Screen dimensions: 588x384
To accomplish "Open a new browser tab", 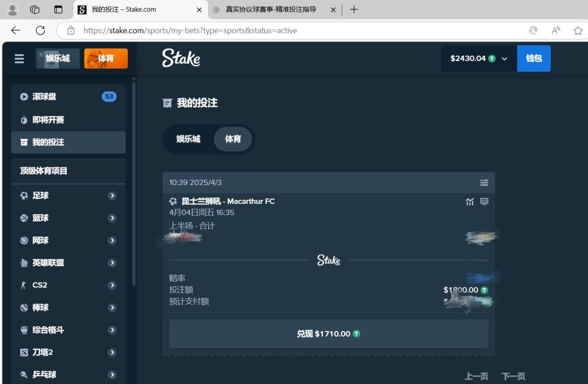I will [354, 9].
